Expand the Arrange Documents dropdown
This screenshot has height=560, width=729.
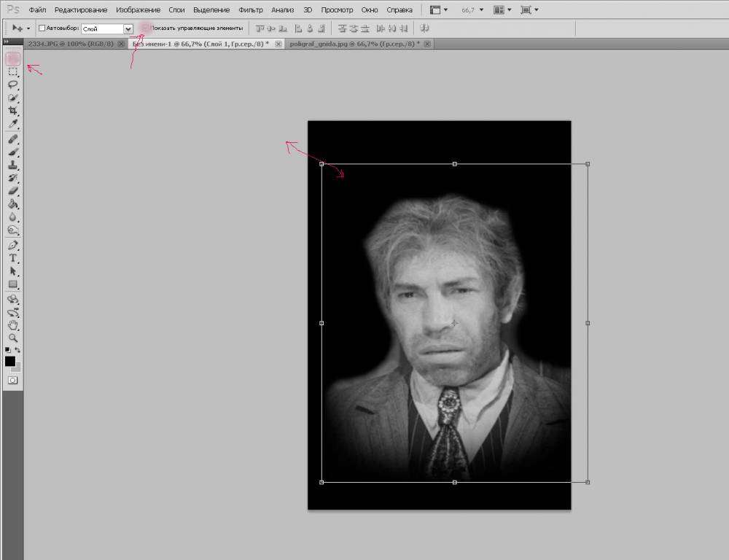tap(502, 10)
